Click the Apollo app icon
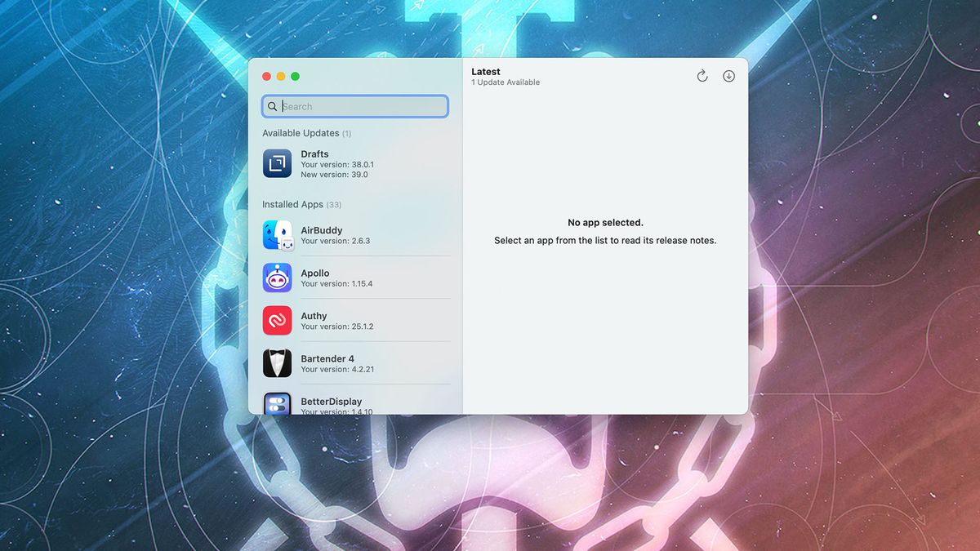The image size is (980, 551). tap(277, 278)
